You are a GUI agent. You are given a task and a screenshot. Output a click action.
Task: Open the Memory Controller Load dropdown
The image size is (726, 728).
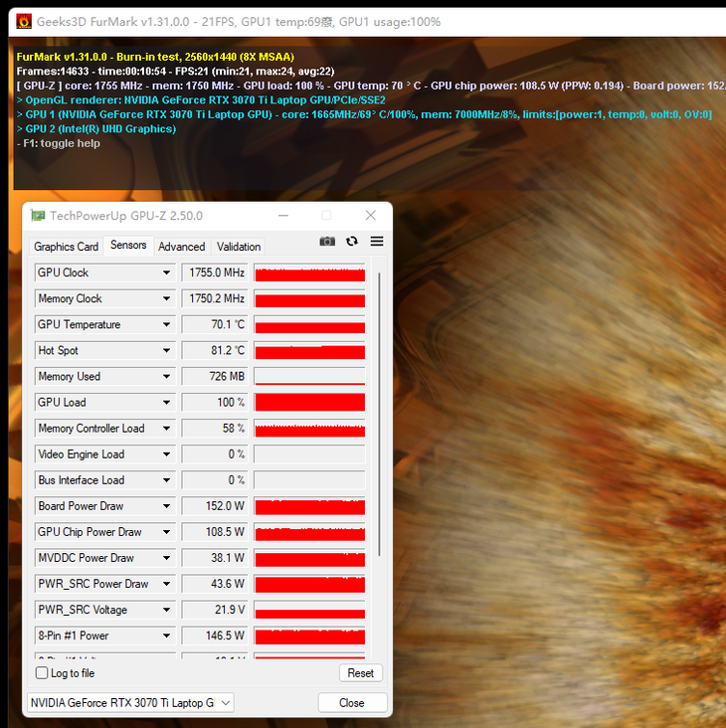click(x=166, y=429)
